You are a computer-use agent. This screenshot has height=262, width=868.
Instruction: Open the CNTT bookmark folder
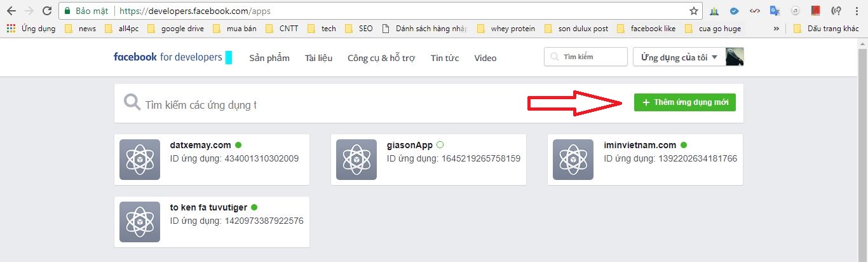click(281, 29)
